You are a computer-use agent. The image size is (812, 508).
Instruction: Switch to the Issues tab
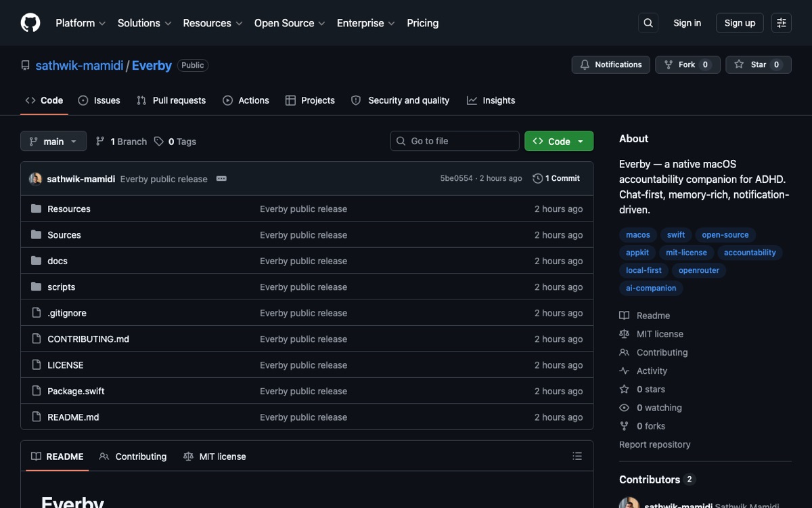point(99,100)
